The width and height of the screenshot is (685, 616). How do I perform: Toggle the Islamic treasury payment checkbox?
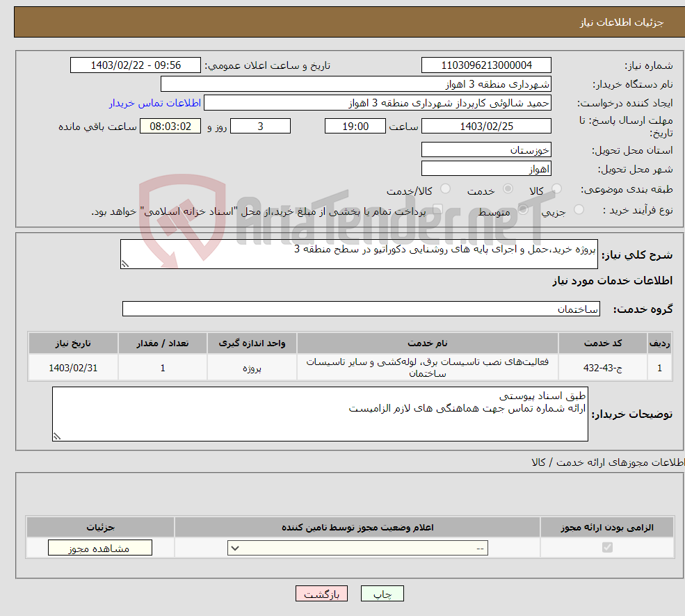[437, 210]
